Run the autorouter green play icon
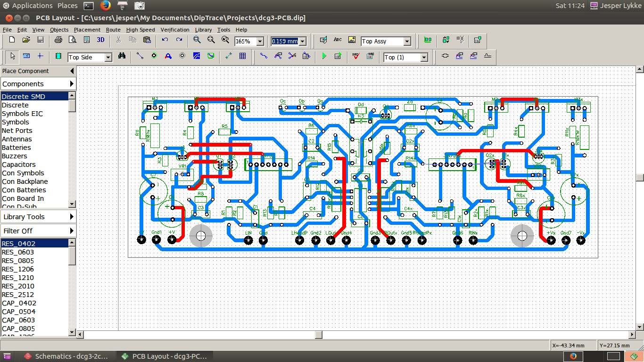This screenshot has height=362, width=644. tap(324, 56)
